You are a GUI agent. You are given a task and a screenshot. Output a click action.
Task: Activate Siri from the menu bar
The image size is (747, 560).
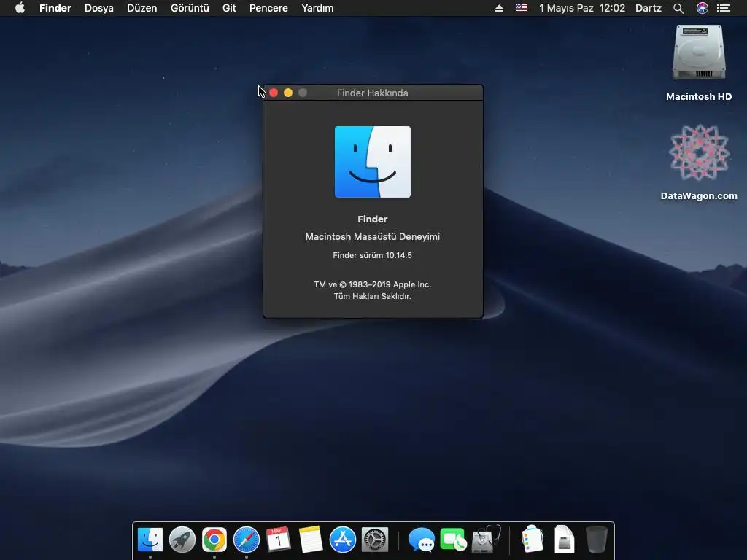[x=703, y=8]
